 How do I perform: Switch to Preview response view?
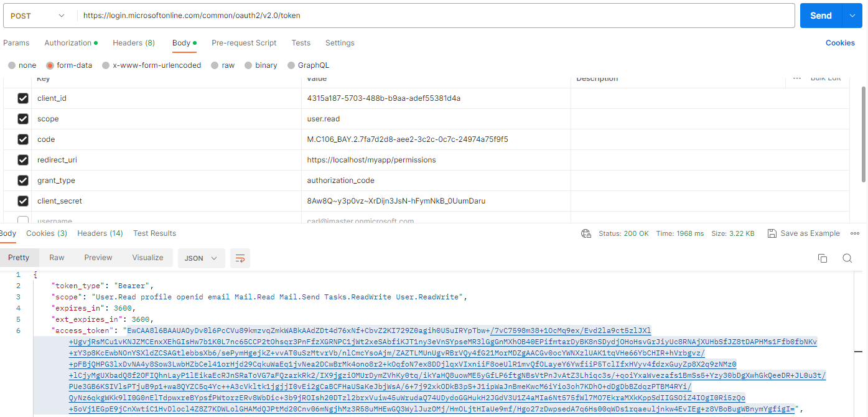98,258
